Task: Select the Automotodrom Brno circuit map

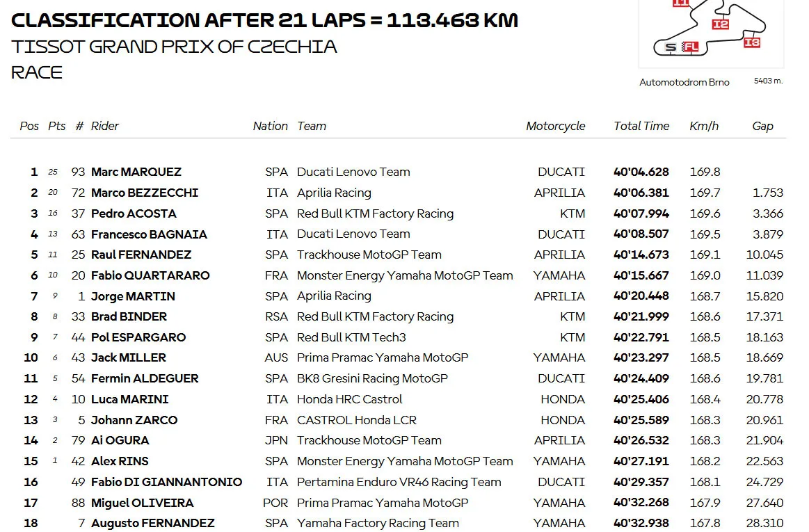Action: tap(711, 33)
